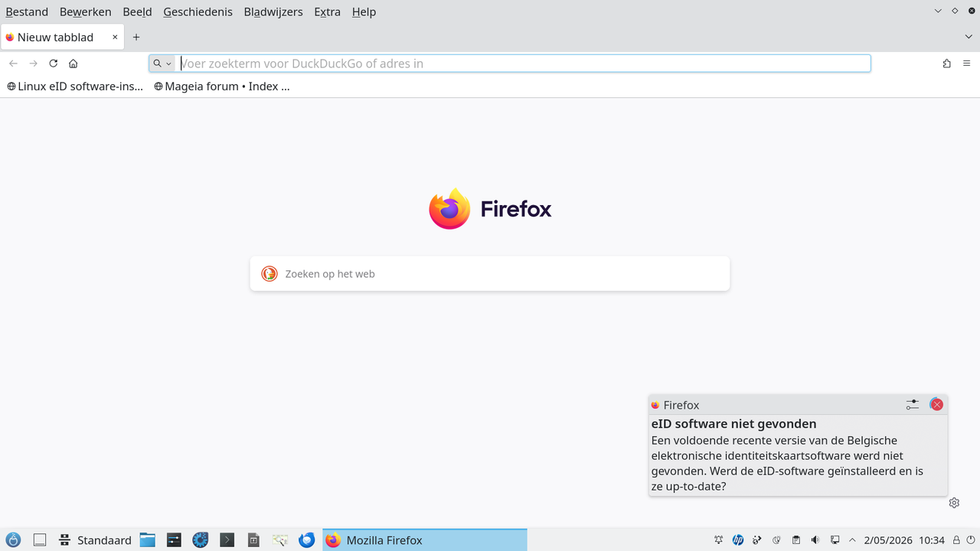Image resolution: width=980 pixels, height=551 pixels.
Task: Open the Geschiedenis menu
Action: click(198, 11)
